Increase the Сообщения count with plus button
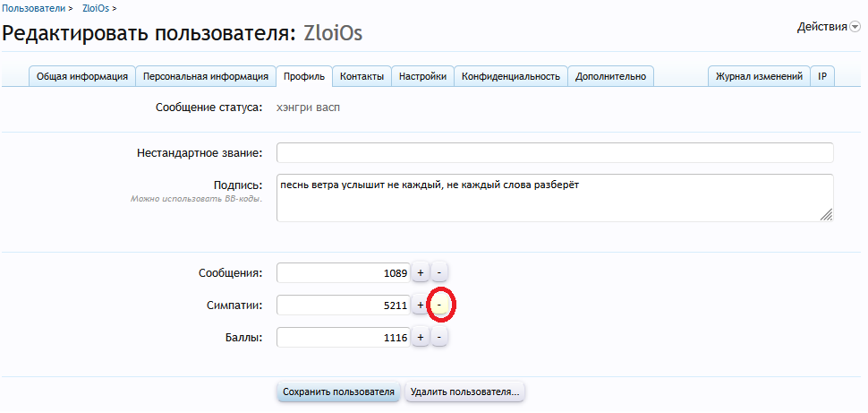The width and height of the screenshot is (868, 413). click(x=421, y=272)
